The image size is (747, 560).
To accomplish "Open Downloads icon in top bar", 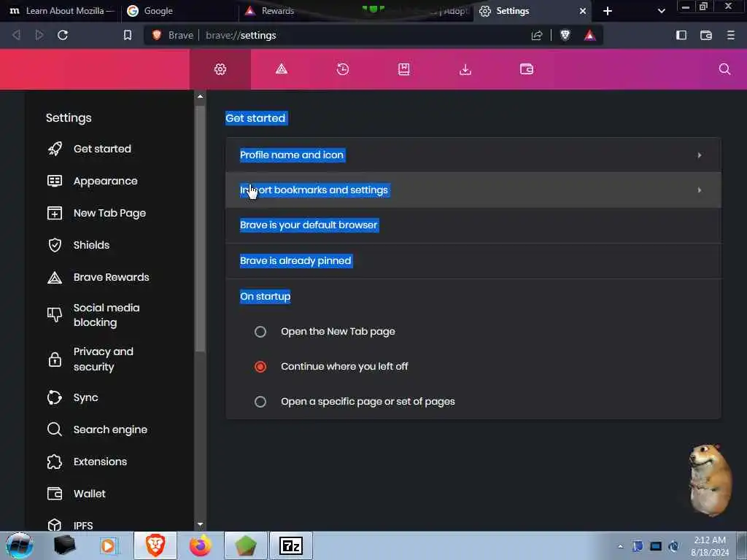I will click(x=465, y=69).
